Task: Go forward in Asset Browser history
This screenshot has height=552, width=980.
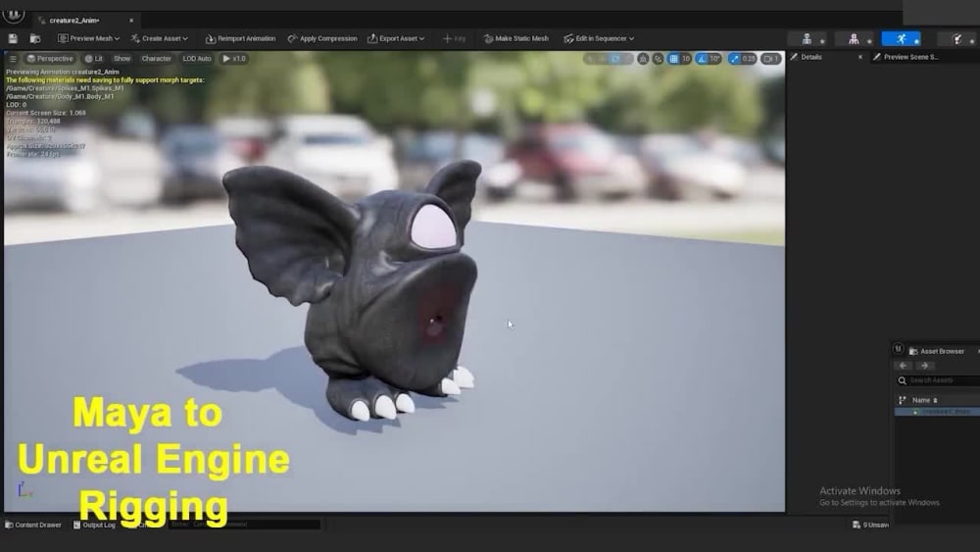Action: click(x=925, y=366)
